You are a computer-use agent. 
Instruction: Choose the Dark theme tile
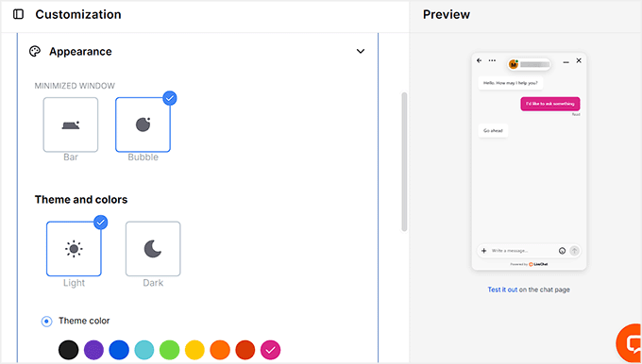point(153,249)
